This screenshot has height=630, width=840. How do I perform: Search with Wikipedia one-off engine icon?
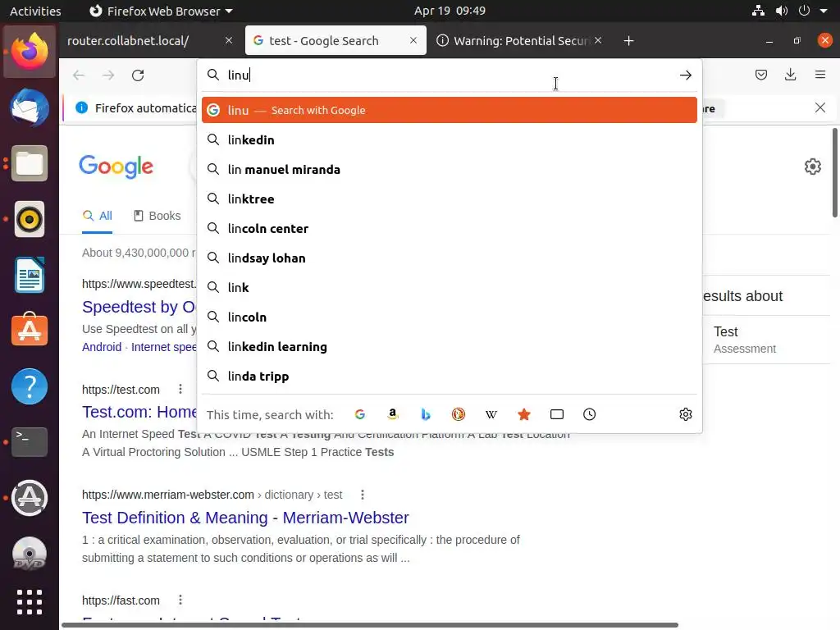click(x=491, y=414)
